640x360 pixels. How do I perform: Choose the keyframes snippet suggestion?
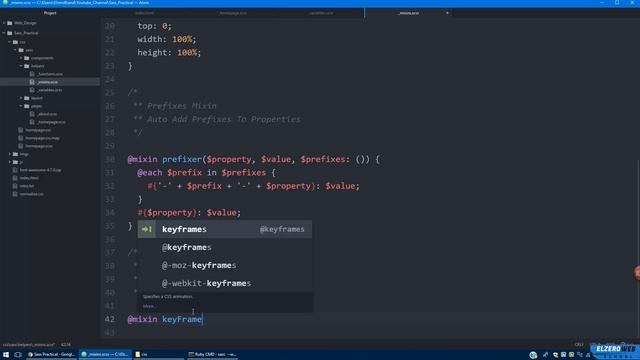click(225, 229)
